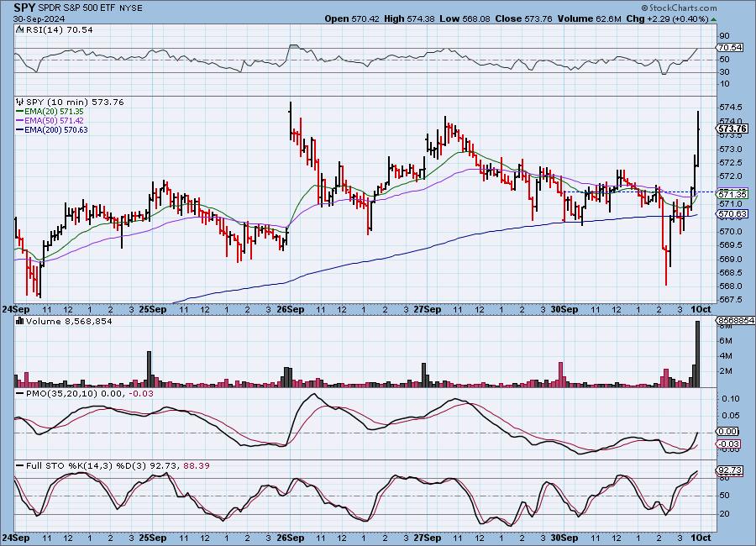Click the 'SPY (10 min) 573.76' legend label

tap(75, 102)
